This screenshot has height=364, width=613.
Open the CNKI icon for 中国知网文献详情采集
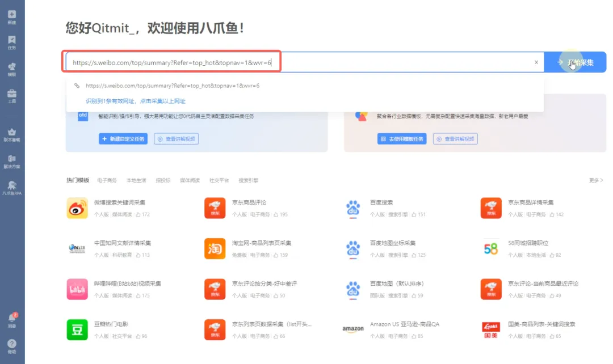point(77,248)
